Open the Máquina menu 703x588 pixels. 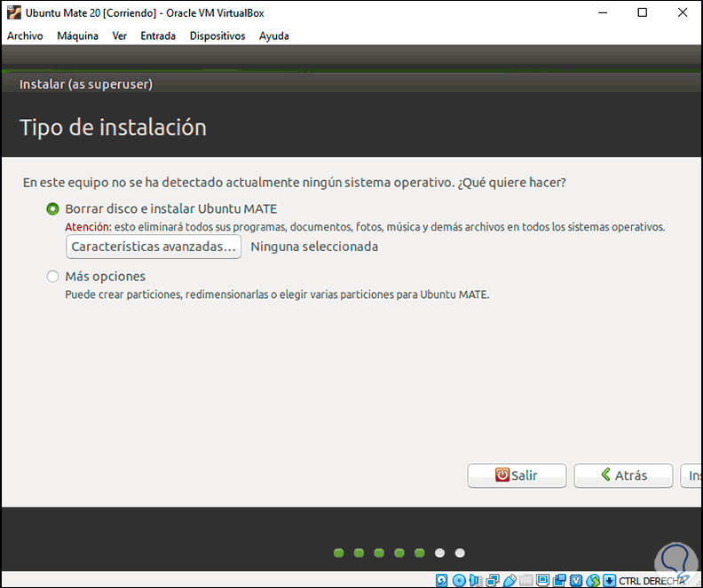tap(77, 35)
